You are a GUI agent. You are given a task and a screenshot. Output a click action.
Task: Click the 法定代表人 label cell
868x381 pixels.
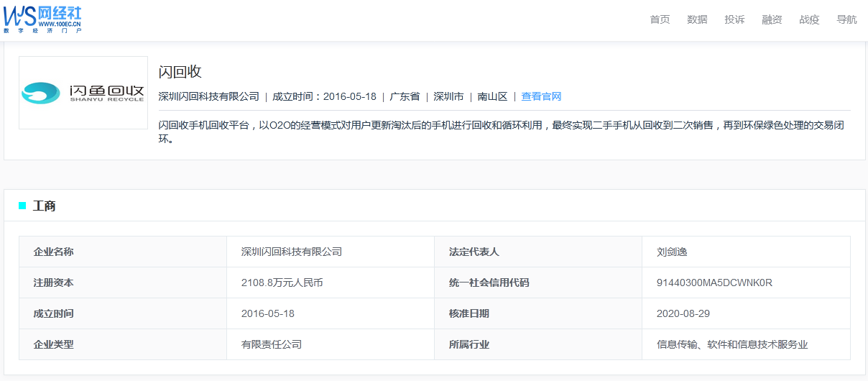[538, 252]
